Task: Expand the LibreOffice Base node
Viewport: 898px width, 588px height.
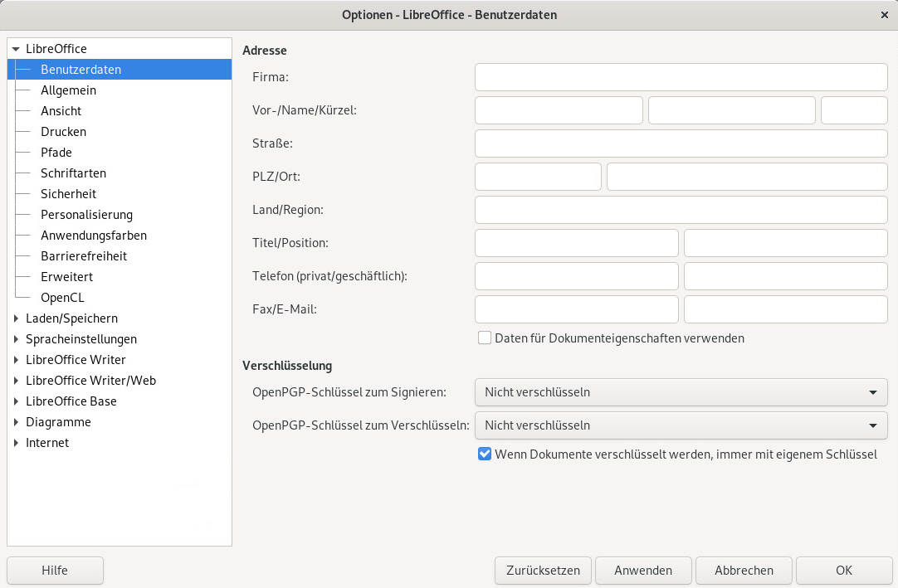Action: pos(16,401)
